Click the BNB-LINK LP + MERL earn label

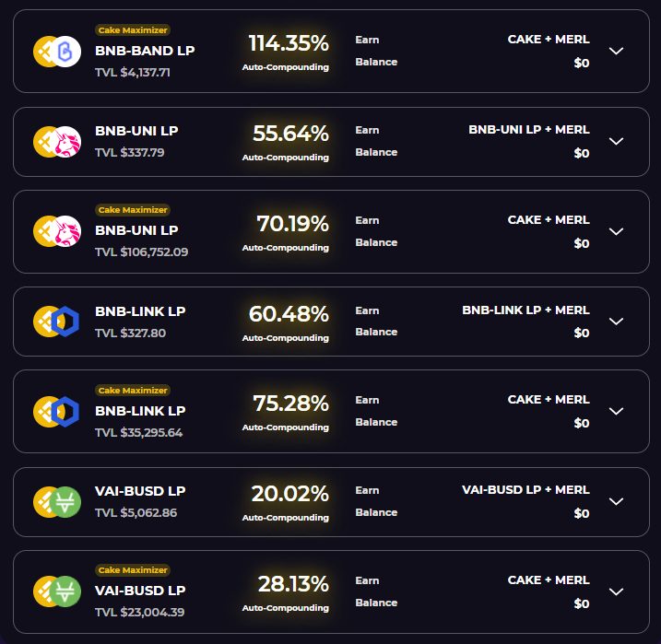(x=525, y=310)
